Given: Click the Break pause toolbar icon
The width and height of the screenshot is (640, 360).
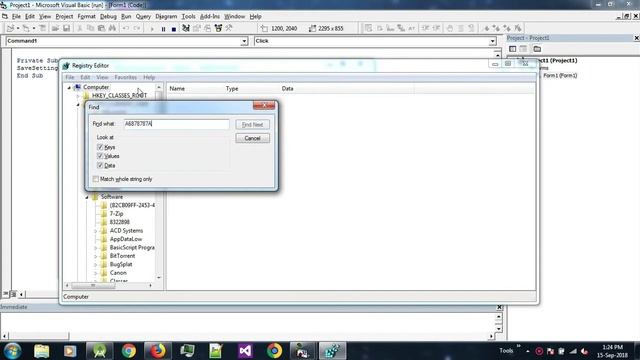Looking at the screenshot, I should 163,29.
